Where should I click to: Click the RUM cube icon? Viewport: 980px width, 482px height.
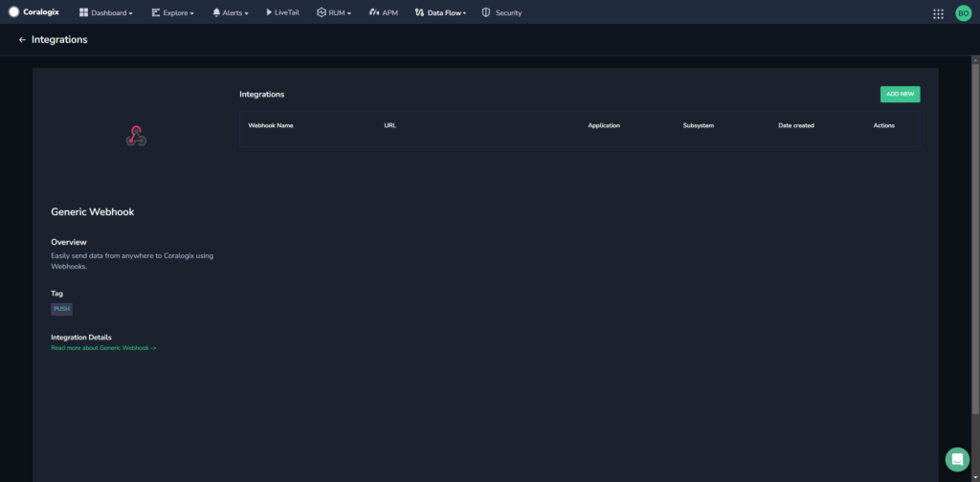322,12
